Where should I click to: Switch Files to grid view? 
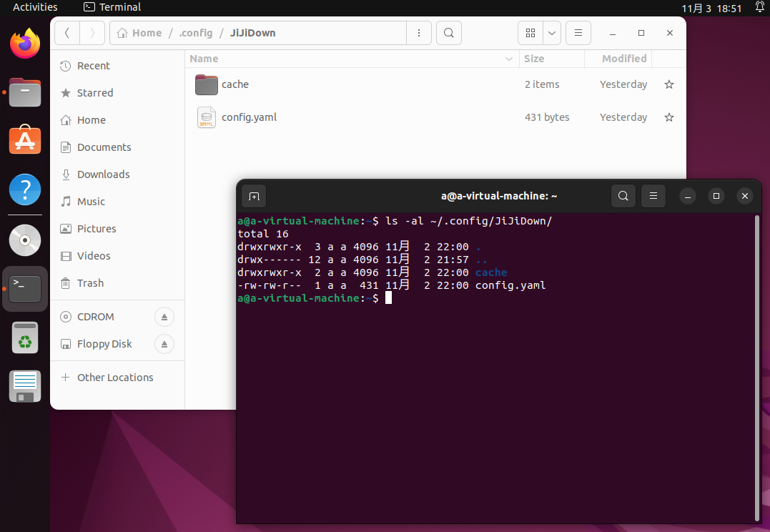coord(530,33)
